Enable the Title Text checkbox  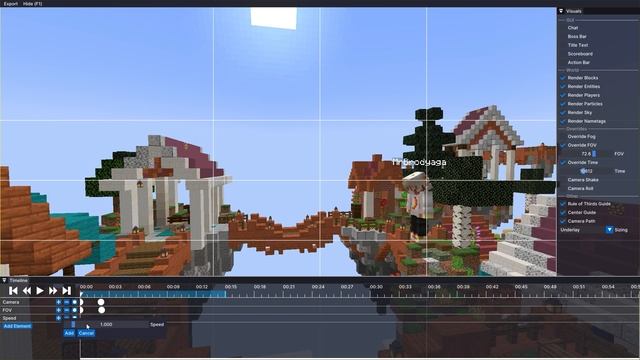click(x=562, y=45)
